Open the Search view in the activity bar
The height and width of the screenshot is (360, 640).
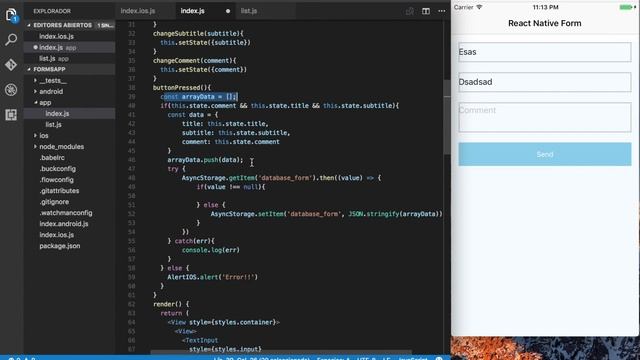pos(11,40)
